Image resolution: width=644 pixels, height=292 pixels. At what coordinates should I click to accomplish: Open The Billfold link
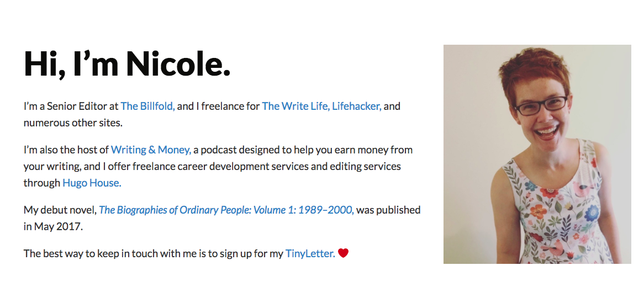tap(148, 106)
